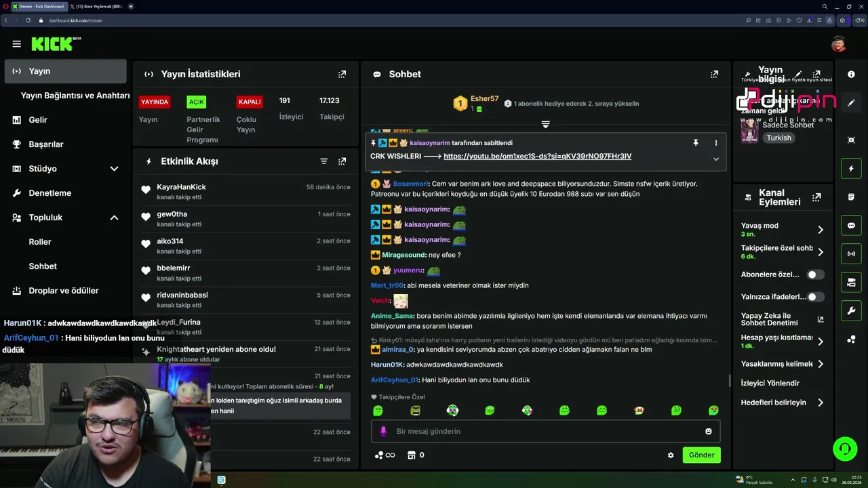
Task: Click KayraHanKick follow event row
Action: tap(245, 192)
